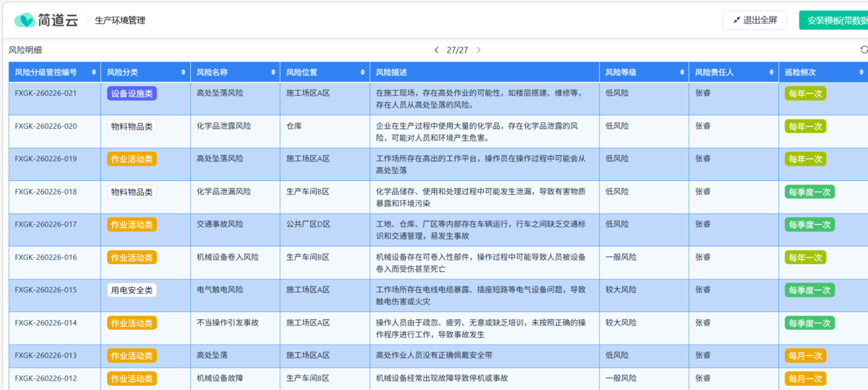
Task: Sort by 风险名称 column arrows
Action: (x=273, y=72)
